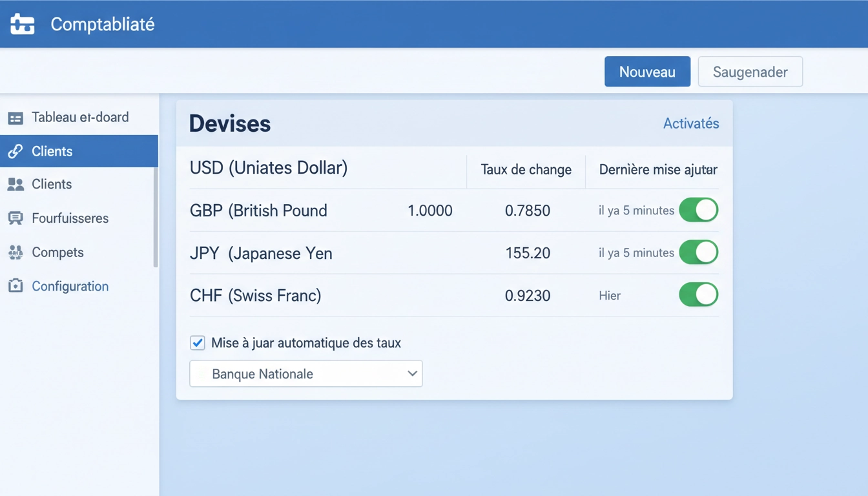Open the Activatés link
Screen dimensions: 868x496
click(x=691, y=123)
